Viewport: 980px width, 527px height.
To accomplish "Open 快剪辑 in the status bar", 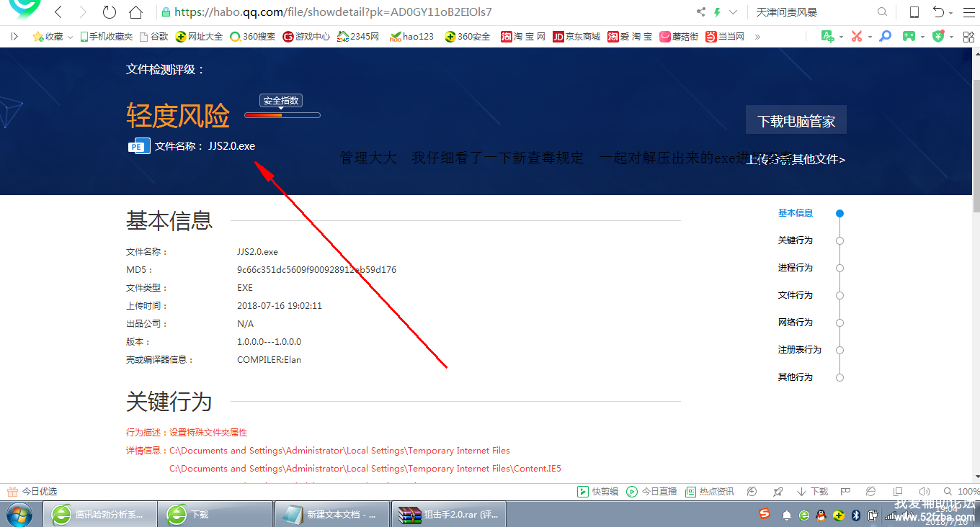I will click(x=598, y=492).
